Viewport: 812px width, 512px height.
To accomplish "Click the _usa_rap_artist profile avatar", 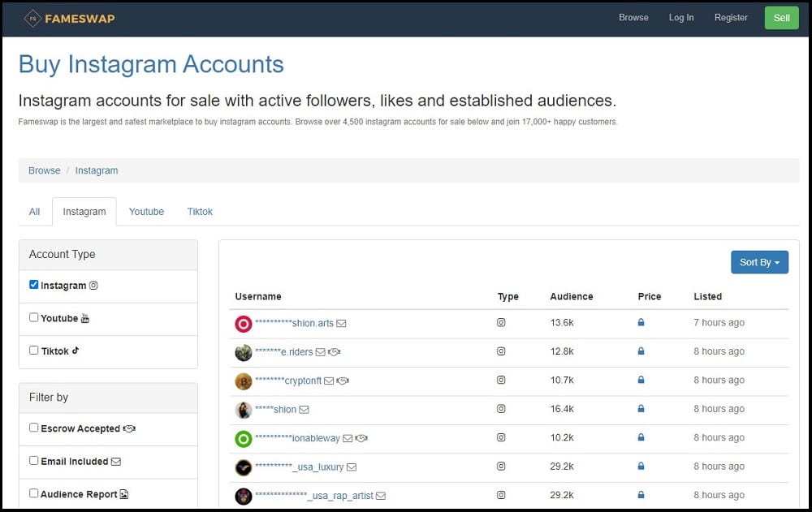I will 244,497.
